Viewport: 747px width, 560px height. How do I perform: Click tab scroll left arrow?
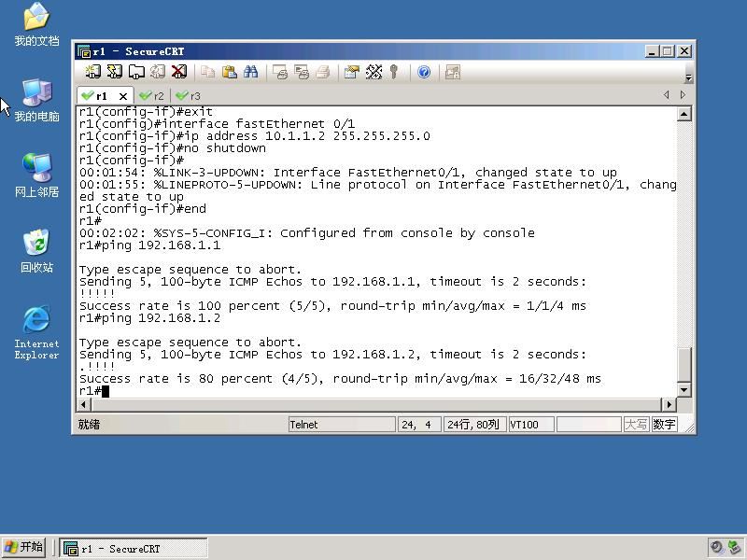coord(666,95)
